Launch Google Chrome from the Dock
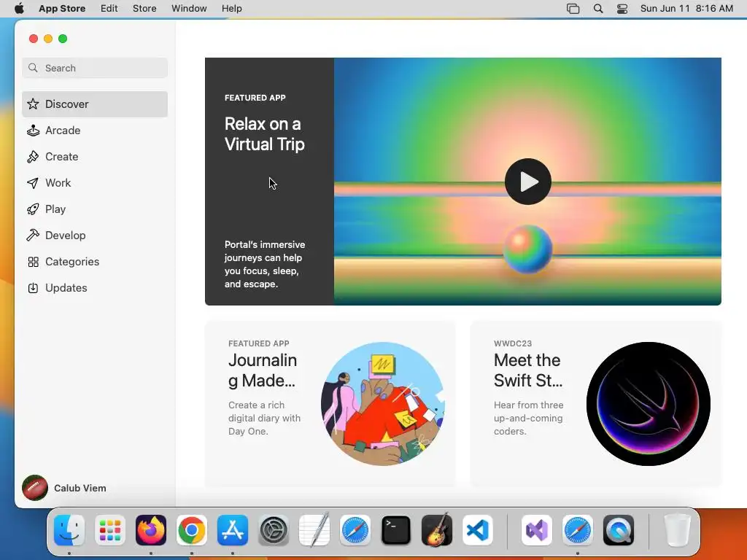 tap(192, 530)
